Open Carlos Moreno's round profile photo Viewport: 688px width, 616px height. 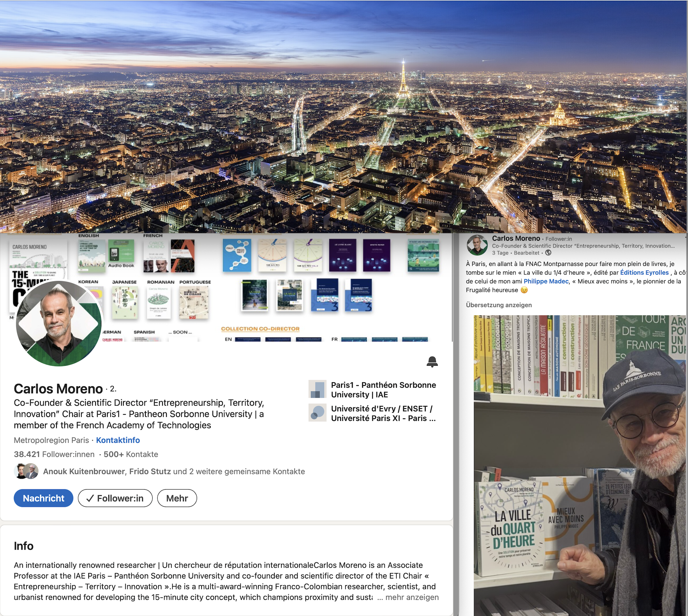59,323
